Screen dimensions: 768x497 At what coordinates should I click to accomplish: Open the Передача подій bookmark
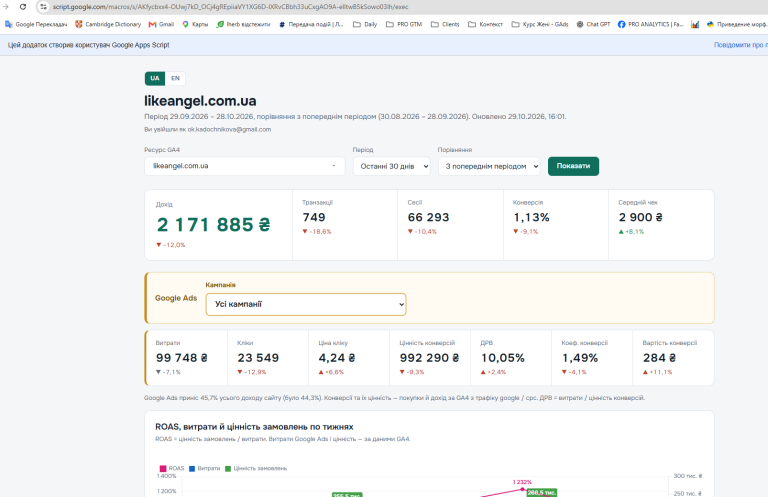(311, 24)
